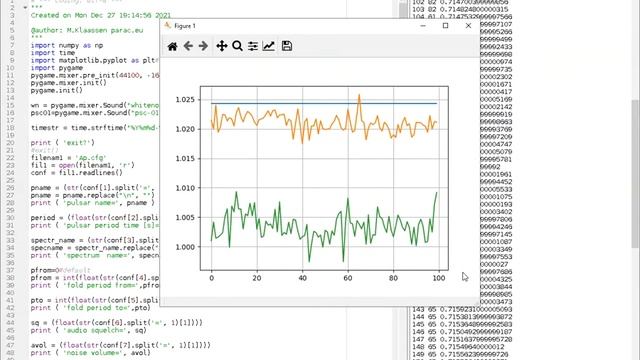This screenshot has height=360, width=640.
Task: Click console output row '144 65 0.71538...'
Action: click(462, 317)
